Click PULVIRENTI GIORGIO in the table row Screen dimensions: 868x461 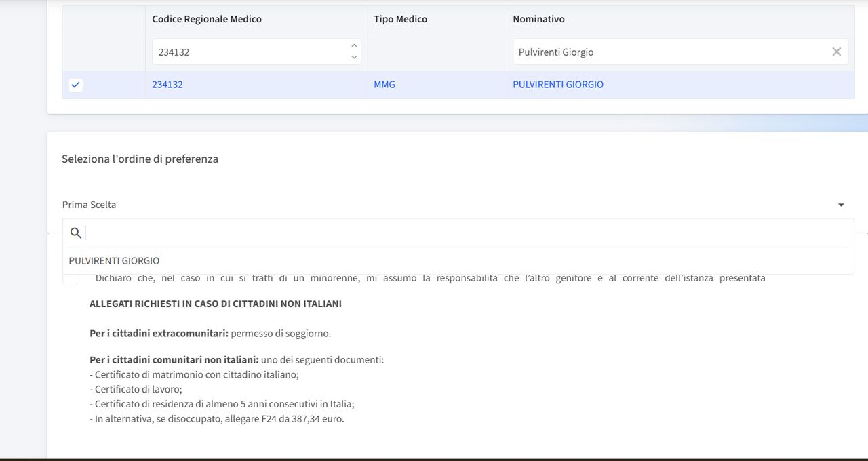coord(558,85)
